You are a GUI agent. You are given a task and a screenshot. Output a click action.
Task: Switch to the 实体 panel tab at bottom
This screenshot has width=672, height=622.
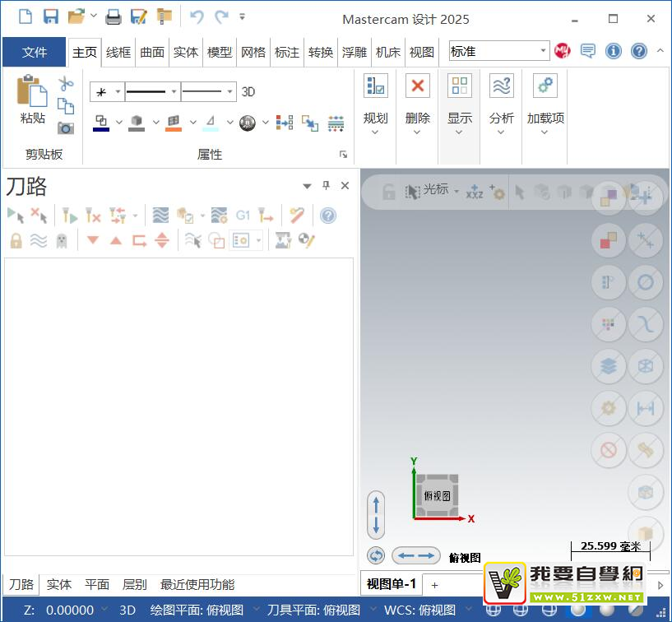click(59, 585)
